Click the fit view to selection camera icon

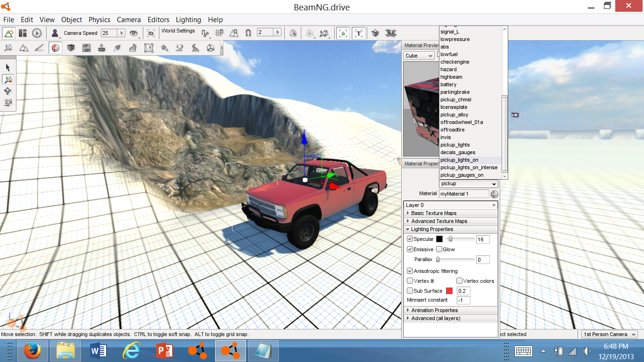coord(151,33)
